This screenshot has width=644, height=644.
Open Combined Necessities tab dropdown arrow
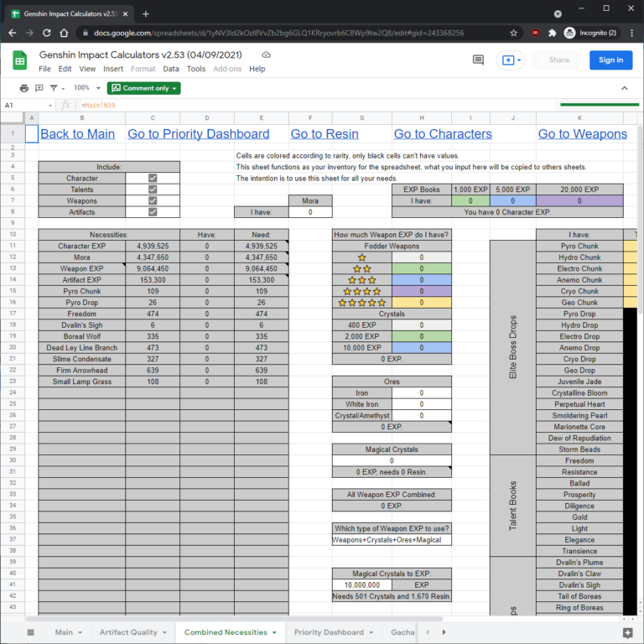pyautogui.click(x=274, y=632)
